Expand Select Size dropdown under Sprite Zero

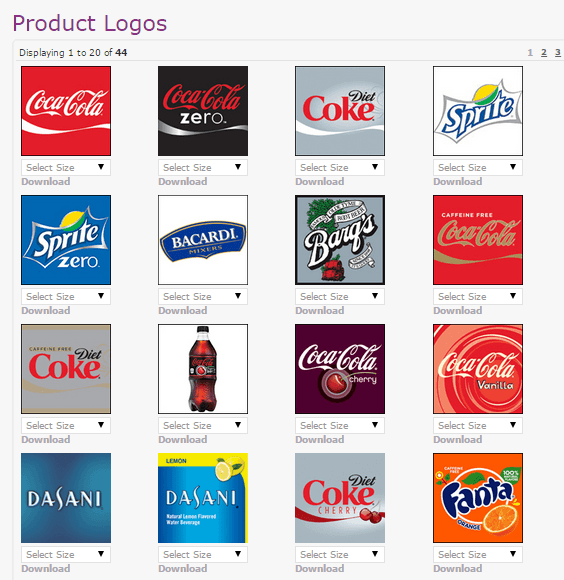click(x=66, y=297)
